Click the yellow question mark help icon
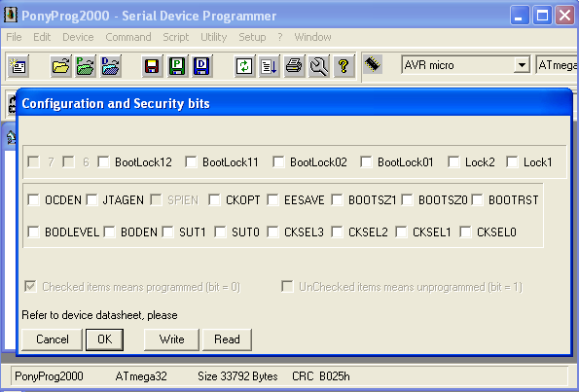 [344, 66]
